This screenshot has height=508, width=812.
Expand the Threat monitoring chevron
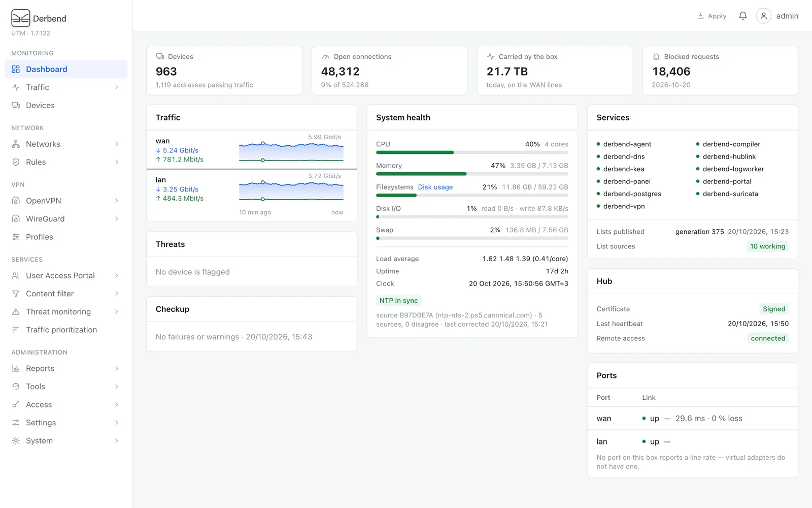tap(117, 312)
